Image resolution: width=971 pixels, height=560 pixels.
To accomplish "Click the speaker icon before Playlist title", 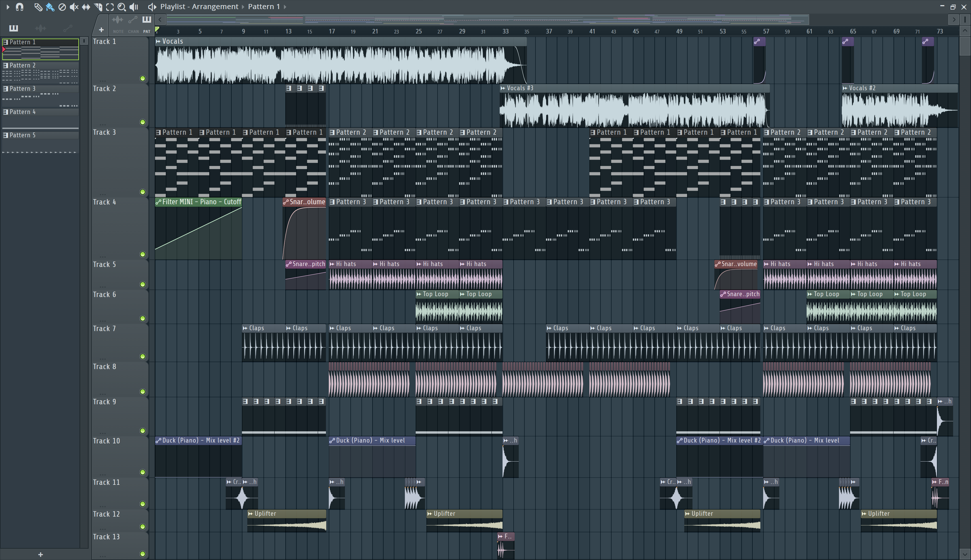I will 152,7.
